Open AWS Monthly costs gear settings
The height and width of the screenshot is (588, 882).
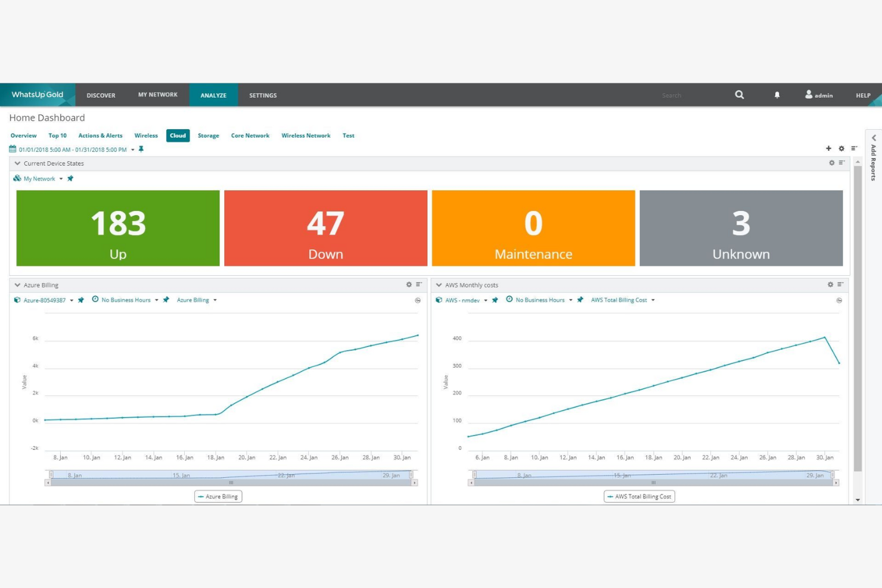tap(830, 284)
